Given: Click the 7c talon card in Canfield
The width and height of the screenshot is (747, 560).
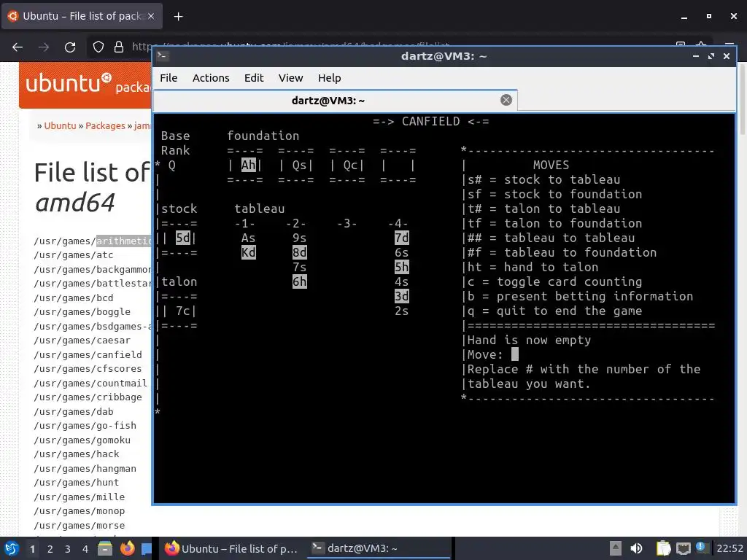Looking at the screenshot, I should (183, 311).
